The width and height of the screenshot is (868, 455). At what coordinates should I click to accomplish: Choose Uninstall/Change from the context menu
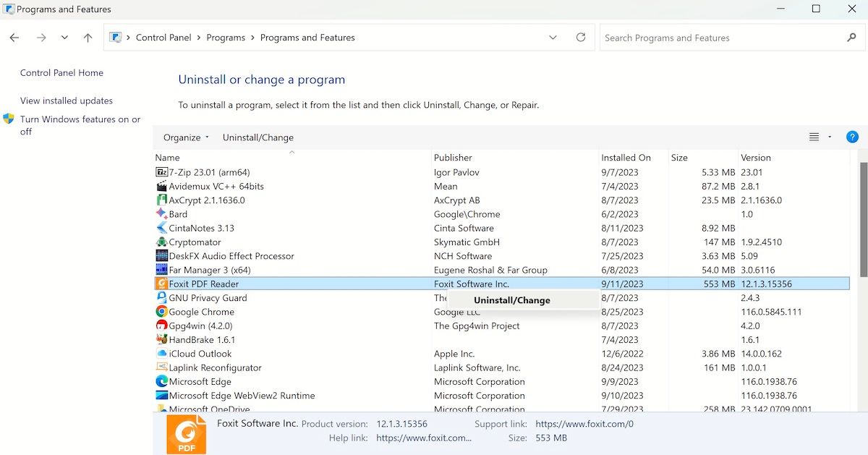click(511, 299)
